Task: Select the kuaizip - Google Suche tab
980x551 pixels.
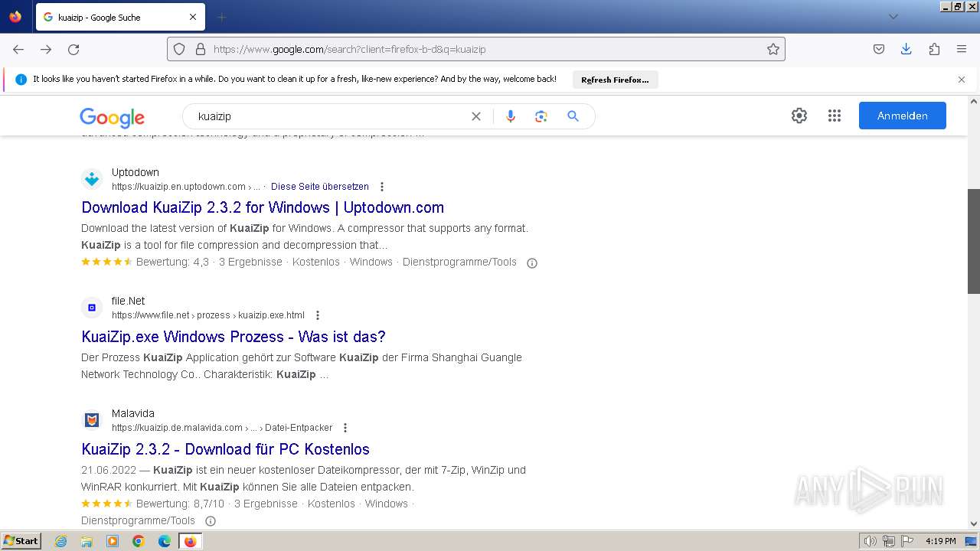Action: click(x=119, y=17)
